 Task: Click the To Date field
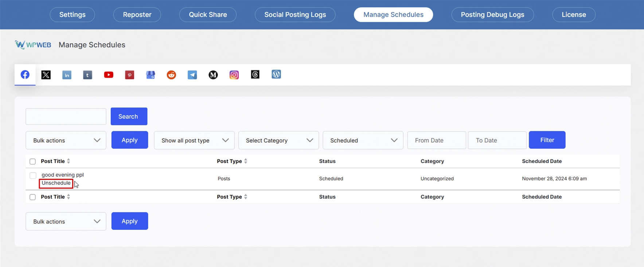[x=497, y=140]
